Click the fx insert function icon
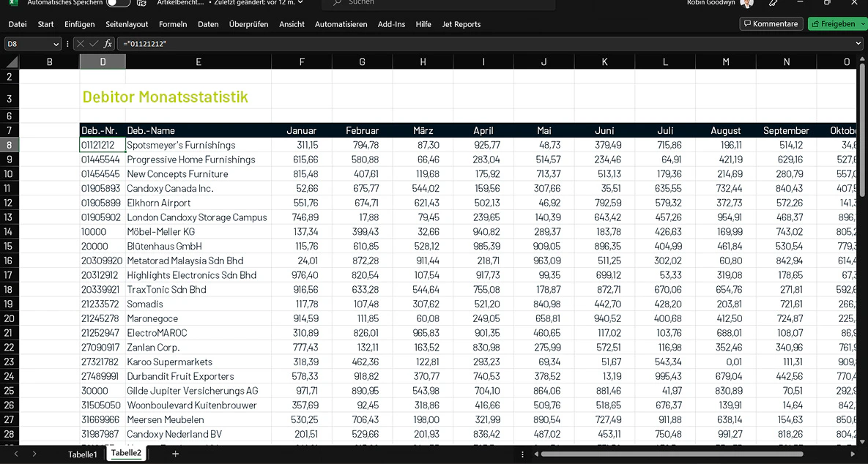The image size is (868, 464). [x=108, y=44]
